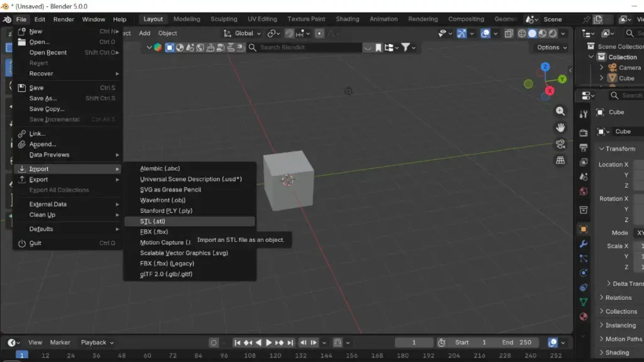Switch to wireframe shading mode
This screenshot has width=644, height=362.
[x=522, y=34]
